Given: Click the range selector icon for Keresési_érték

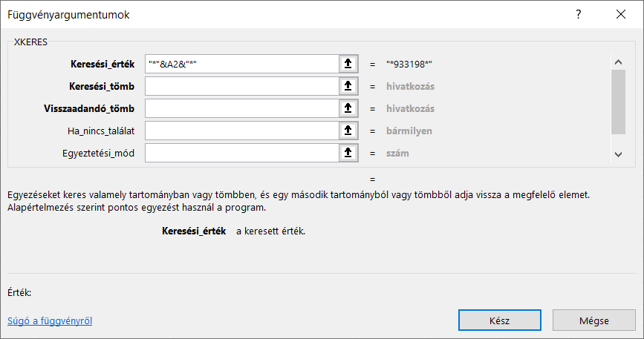Looking at the screenshot, I should point(347,64).
